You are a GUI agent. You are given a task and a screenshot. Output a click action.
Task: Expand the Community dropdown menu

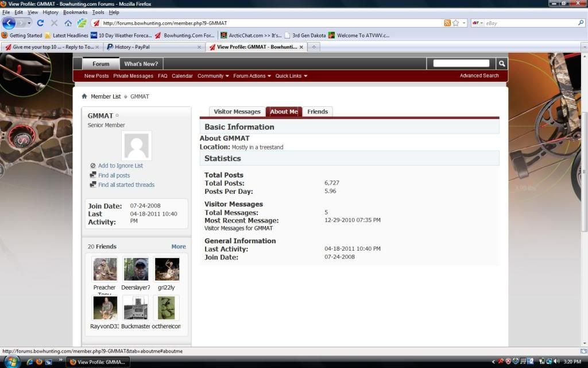[x=213, y=76]
